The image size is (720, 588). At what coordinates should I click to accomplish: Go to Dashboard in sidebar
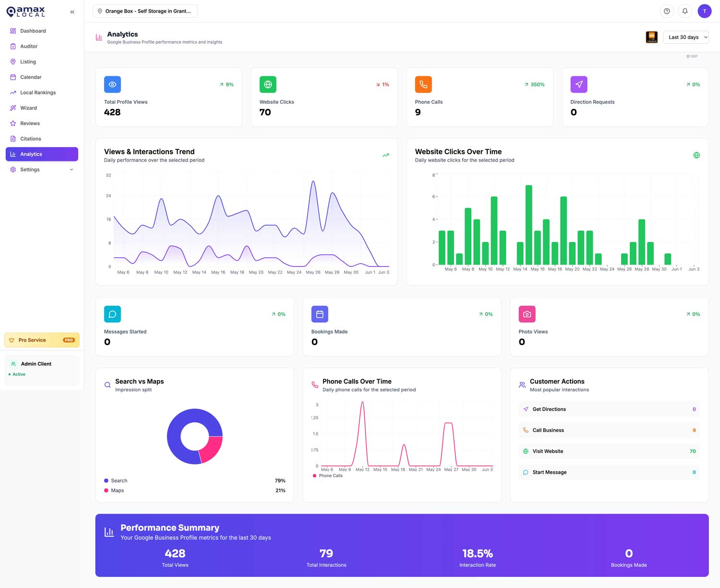click(x=42, y=31)
